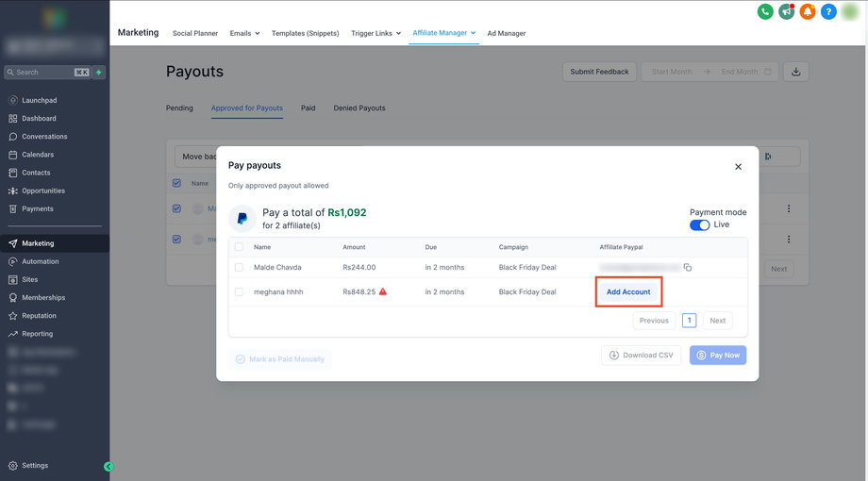Click the green phone icon in header
Image resolution: width=868 pixels, height=481 pixels.
(765, 12)
